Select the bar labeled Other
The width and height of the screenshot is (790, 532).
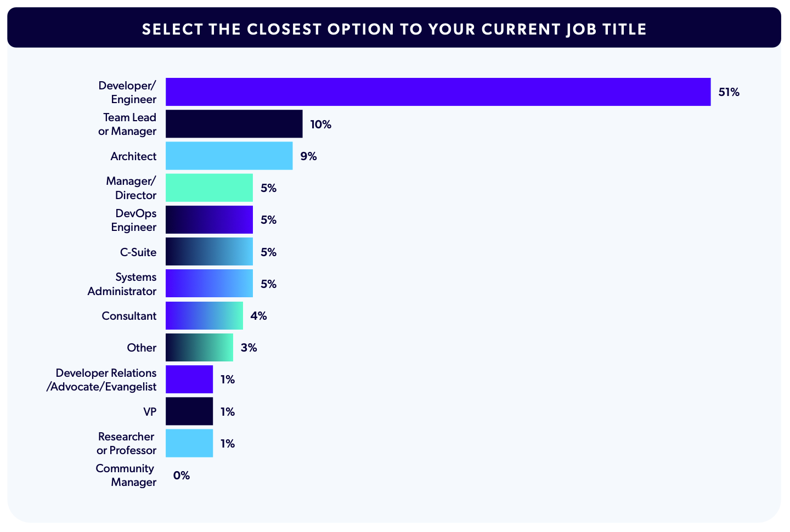click(x=199, y=347)
